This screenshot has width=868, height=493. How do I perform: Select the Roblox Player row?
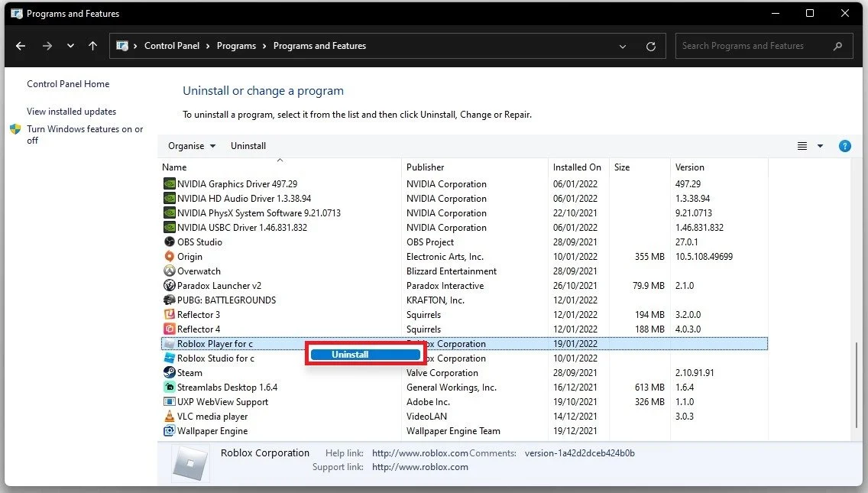[465, 343]
